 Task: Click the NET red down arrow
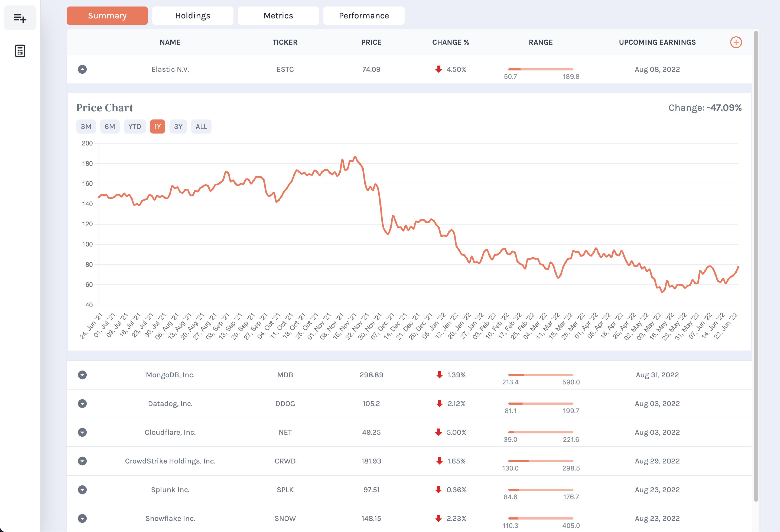point(438,432)
